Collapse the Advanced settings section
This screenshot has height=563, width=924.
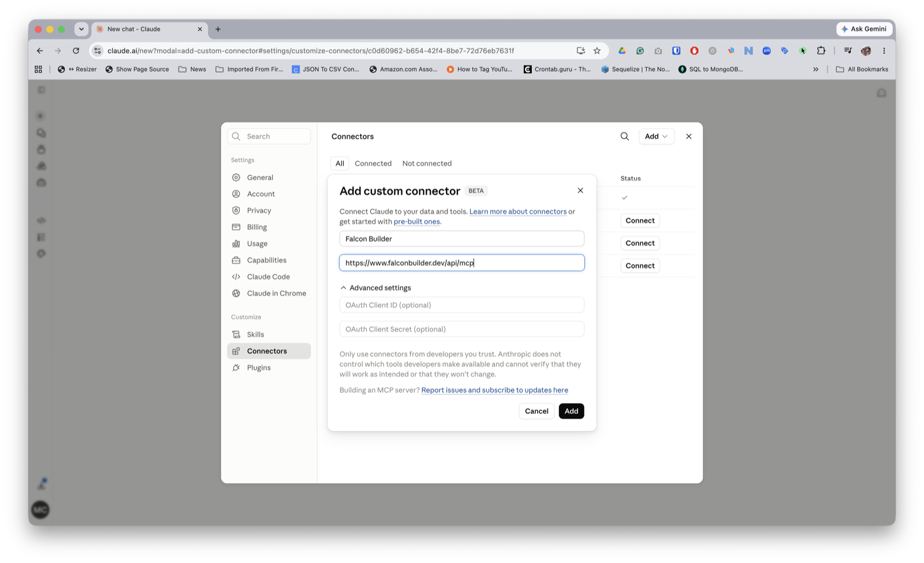pyautogui.click(x=375, y=288)
